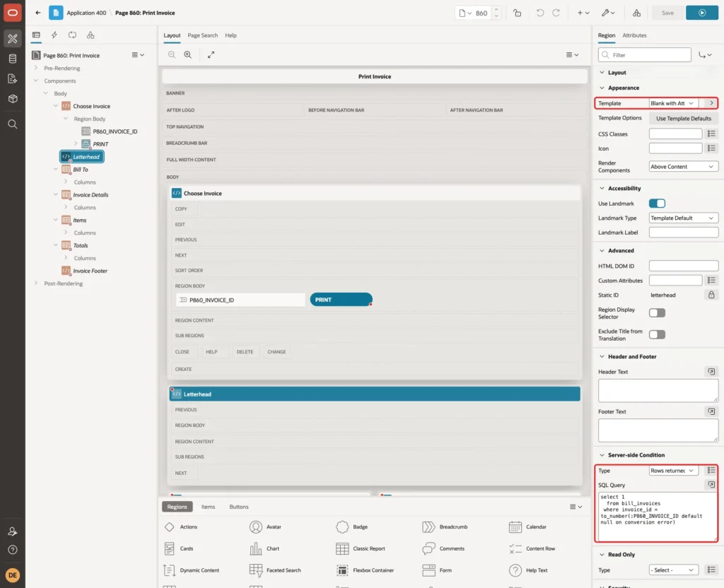Switch to Processing tab icon

tap(72, 35)
